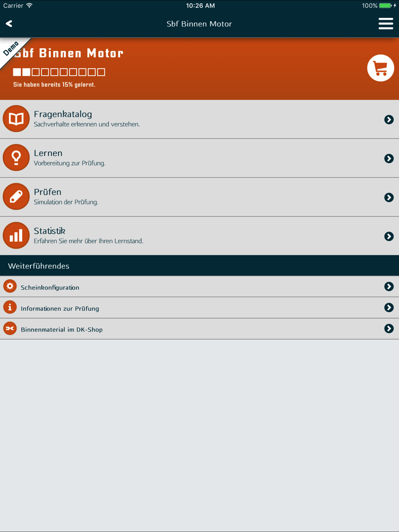Open the Prüfen menu entry
The image size is (399, 532).
tap(199, 197)
